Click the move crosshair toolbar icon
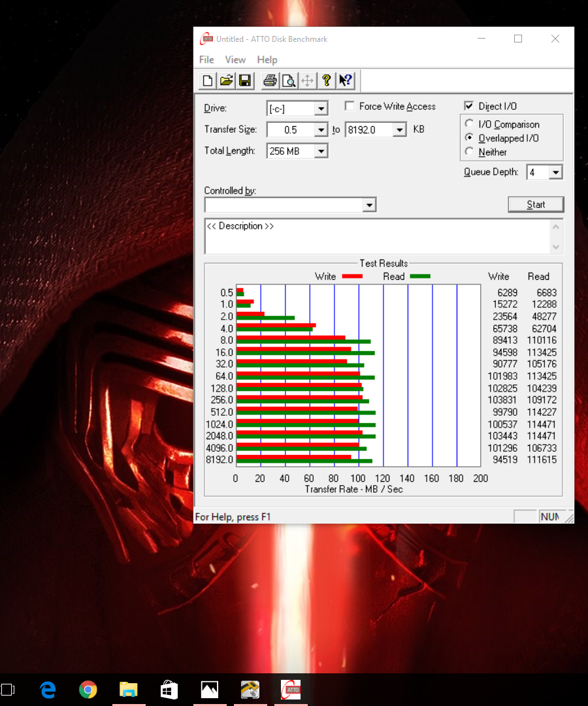 [x=308, y=80]
